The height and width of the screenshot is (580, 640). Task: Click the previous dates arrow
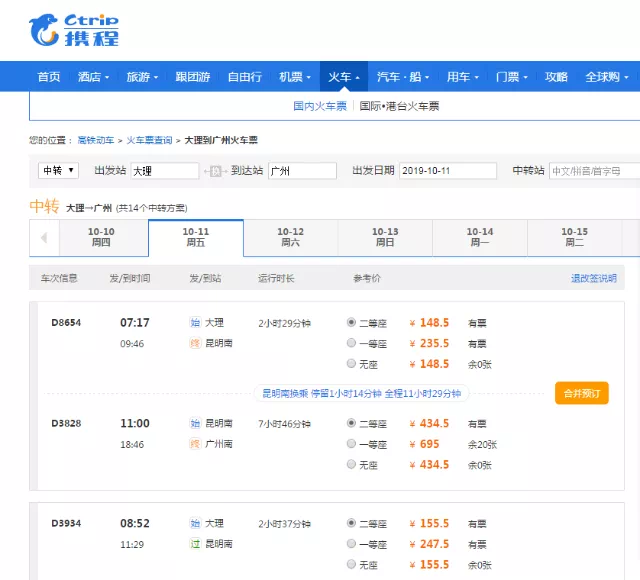[44, 238]
